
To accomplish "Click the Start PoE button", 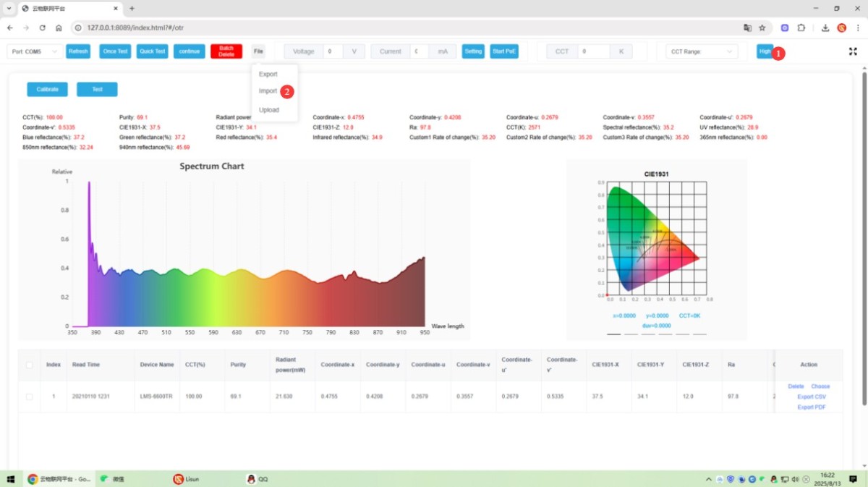I will (504, 51).
